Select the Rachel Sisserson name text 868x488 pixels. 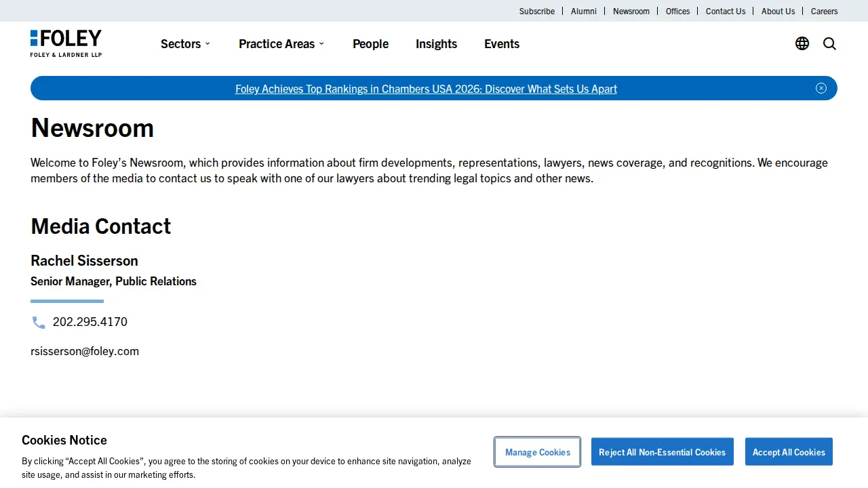(x=84, y=261)
